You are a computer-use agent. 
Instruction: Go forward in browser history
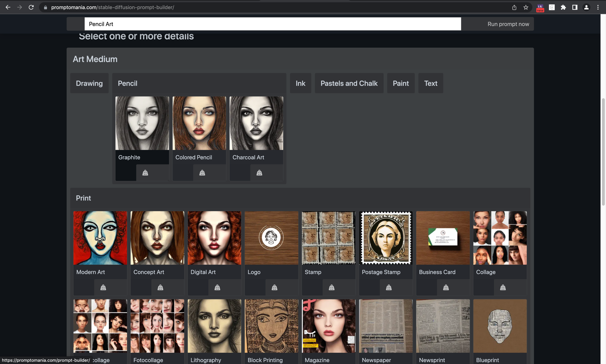click(19, 7)
